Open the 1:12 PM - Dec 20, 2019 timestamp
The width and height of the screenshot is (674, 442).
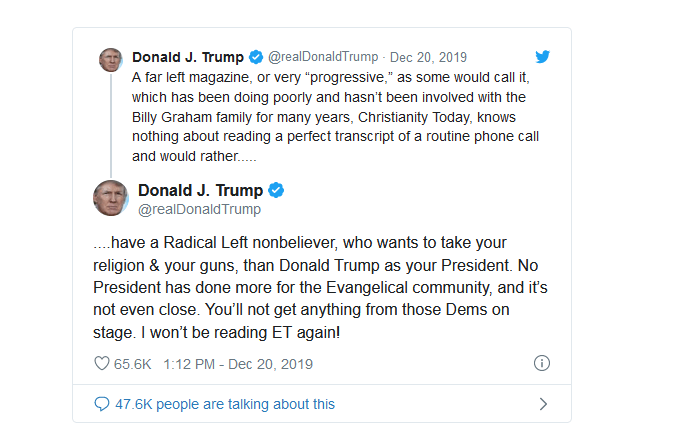240,364
